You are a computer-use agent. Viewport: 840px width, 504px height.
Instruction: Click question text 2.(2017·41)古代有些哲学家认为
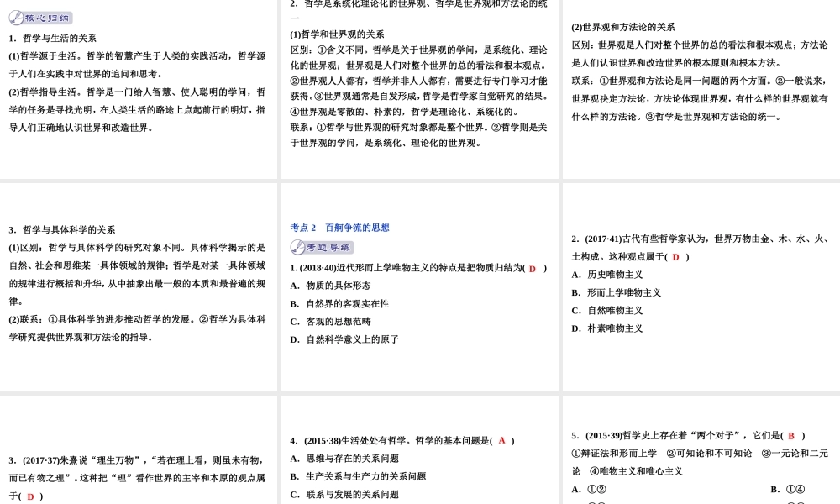(x=701, y=248)
